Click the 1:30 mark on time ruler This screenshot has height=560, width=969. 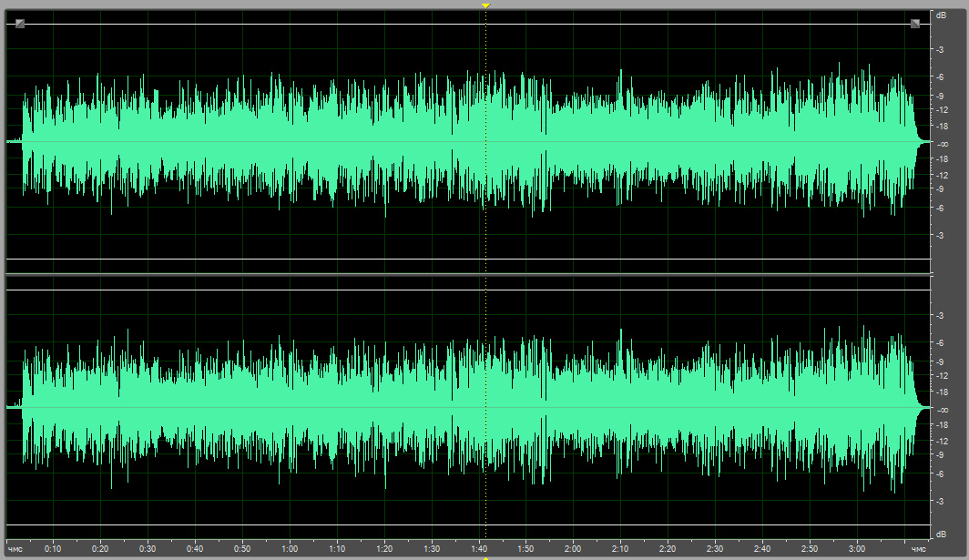(x=432, y=549)
